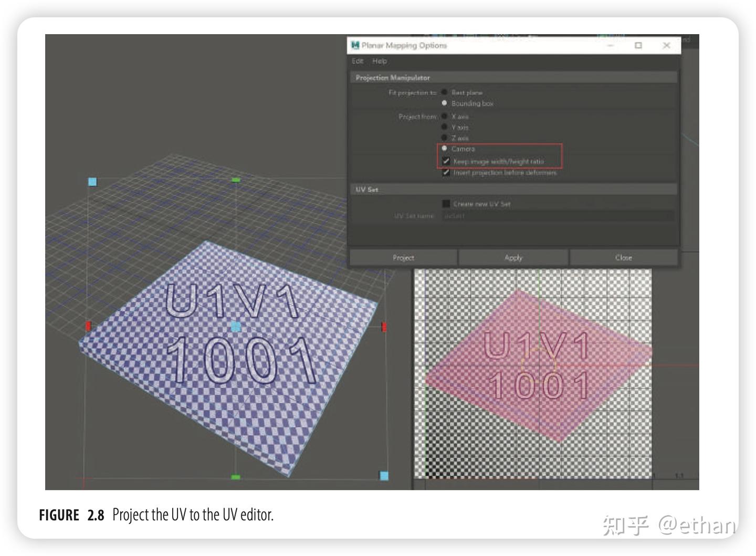The image size is (756, 556).
Task: Select the Best plane fit option
Action: tap(444, 92)
